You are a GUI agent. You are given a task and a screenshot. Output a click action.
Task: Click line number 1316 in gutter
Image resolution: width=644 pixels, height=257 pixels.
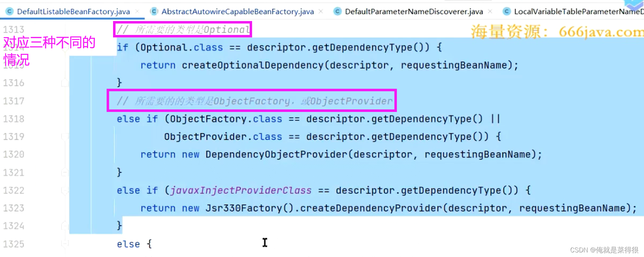click(14, 83)
